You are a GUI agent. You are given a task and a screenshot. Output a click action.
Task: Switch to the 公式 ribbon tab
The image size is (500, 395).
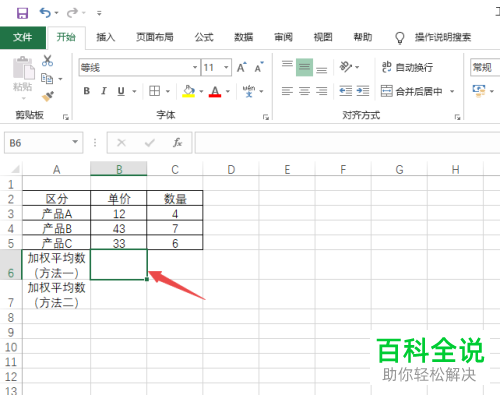[x=204, y=37]
